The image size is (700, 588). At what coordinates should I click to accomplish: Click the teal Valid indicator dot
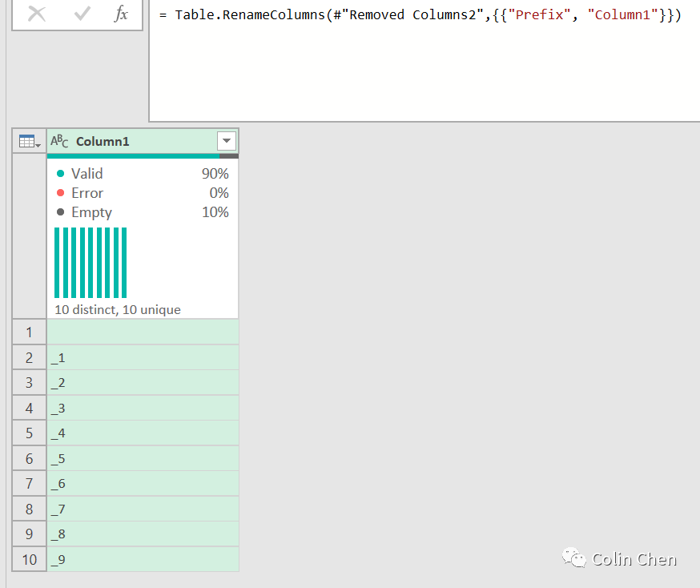point(60,174)
